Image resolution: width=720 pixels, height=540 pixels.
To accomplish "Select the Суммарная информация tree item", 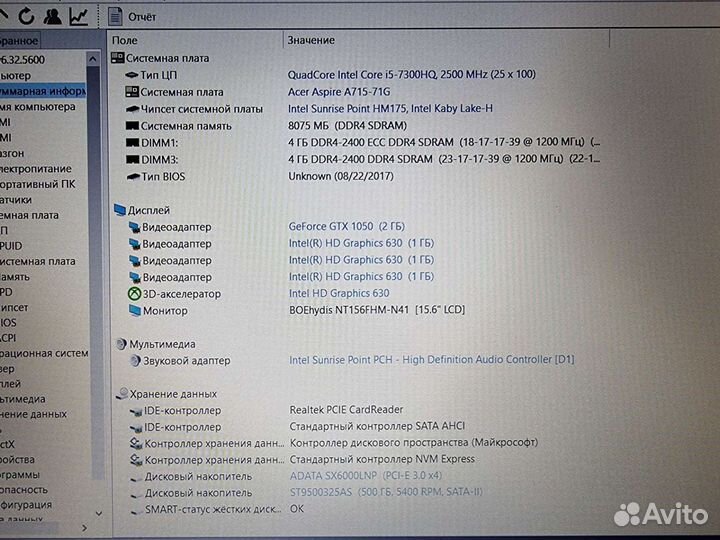I will [43, 91].
